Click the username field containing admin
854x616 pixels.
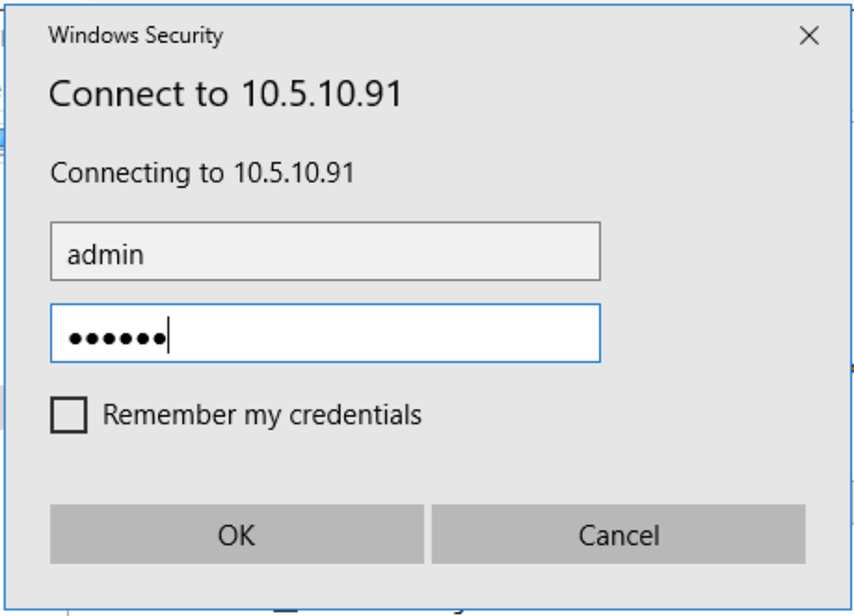coord(325,251)
